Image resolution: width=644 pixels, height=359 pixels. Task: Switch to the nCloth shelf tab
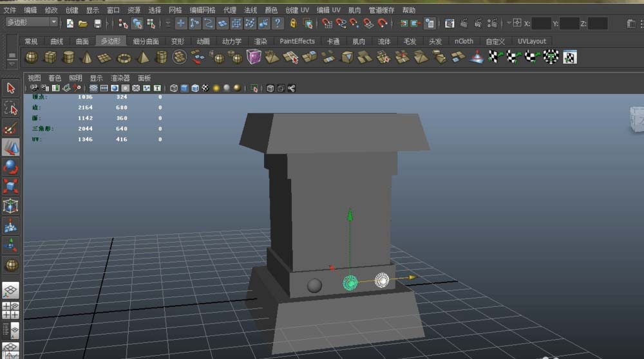[464, 41]
